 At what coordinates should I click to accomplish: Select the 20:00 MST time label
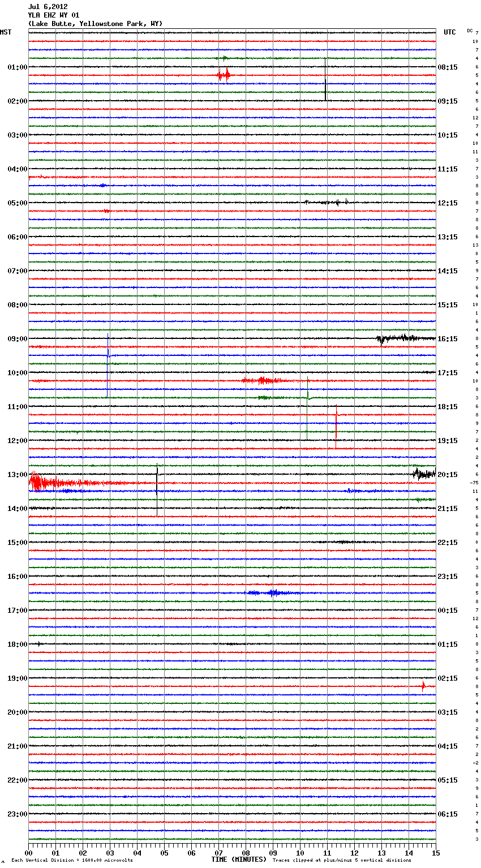tap(18, 712)
